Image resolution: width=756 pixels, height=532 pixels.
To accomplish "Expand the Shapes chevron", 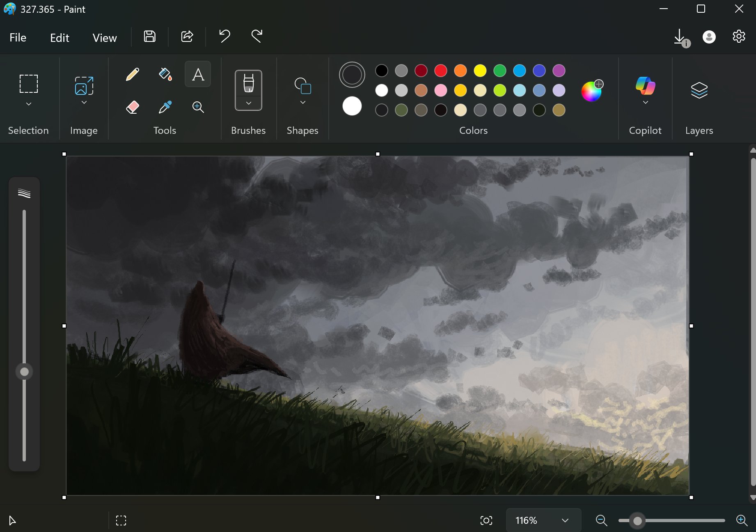I will coord(303,103).
